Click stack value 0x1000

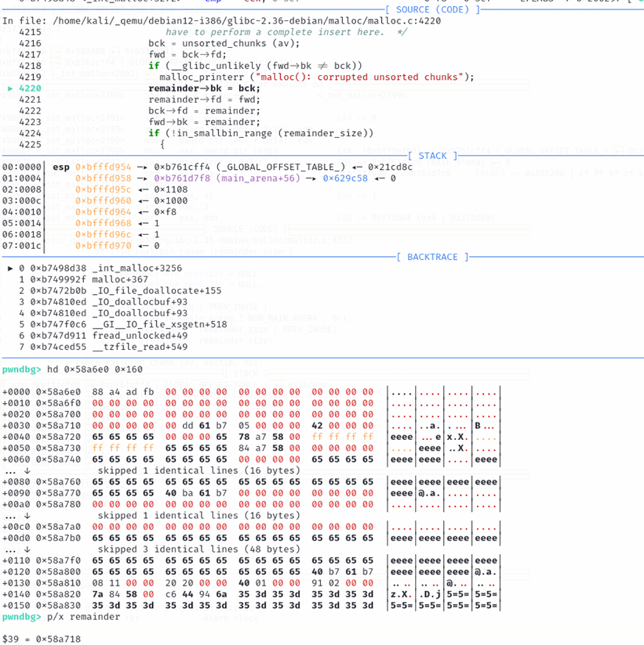point(171,200)
